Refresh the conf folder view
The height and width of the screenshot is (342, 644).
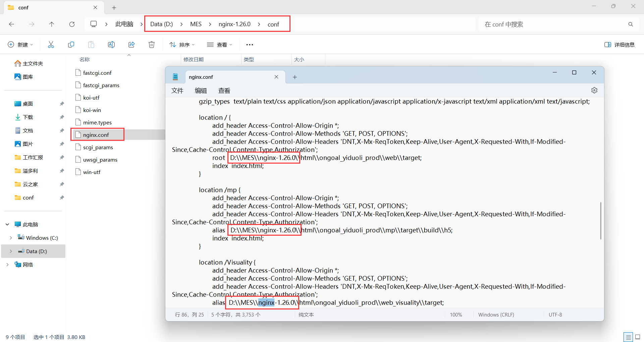[x=72, y=24]
